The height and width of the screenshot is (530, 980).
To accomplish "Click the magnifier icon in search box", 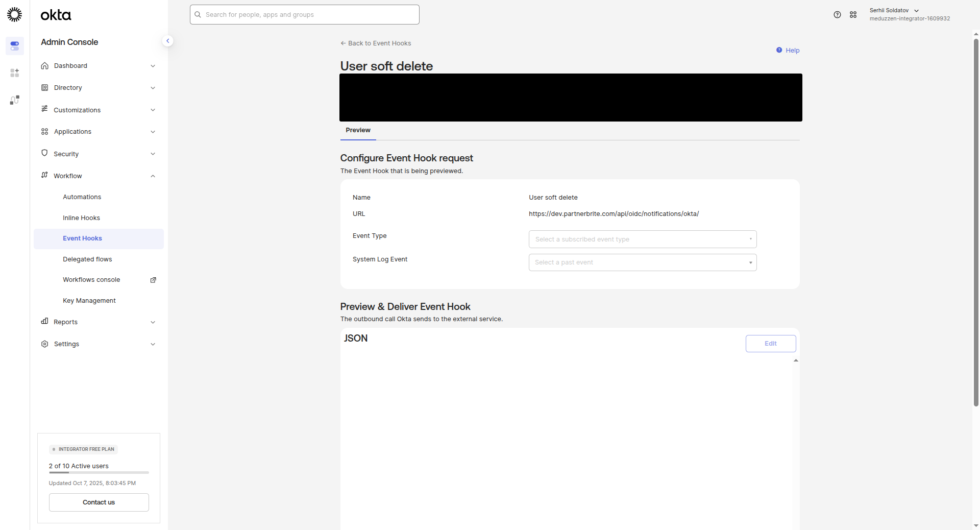I will (198, 15).
